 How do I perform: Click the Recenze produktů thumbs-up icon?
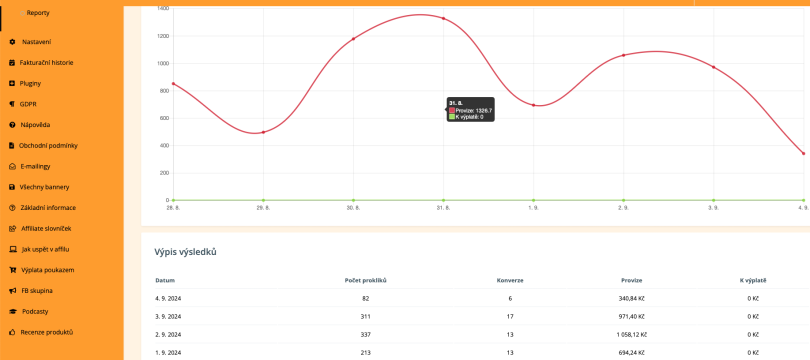click(x=12, y=332)
